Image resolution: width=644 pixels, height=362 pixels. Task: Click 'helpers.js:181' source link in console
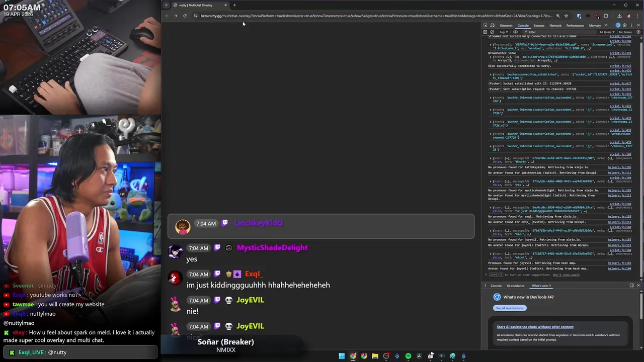tap(619, 263)
